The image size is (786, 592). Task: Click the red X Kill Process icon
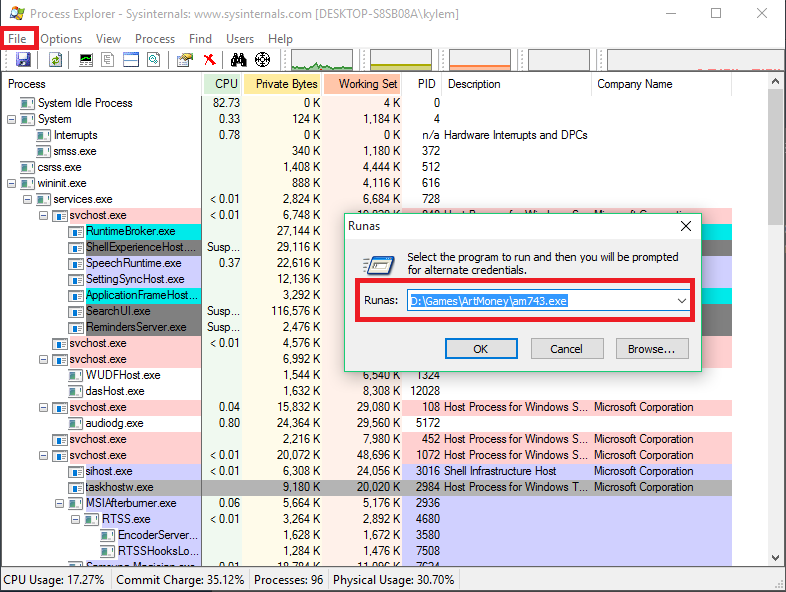pyautogui.click(x=210, y=60)
